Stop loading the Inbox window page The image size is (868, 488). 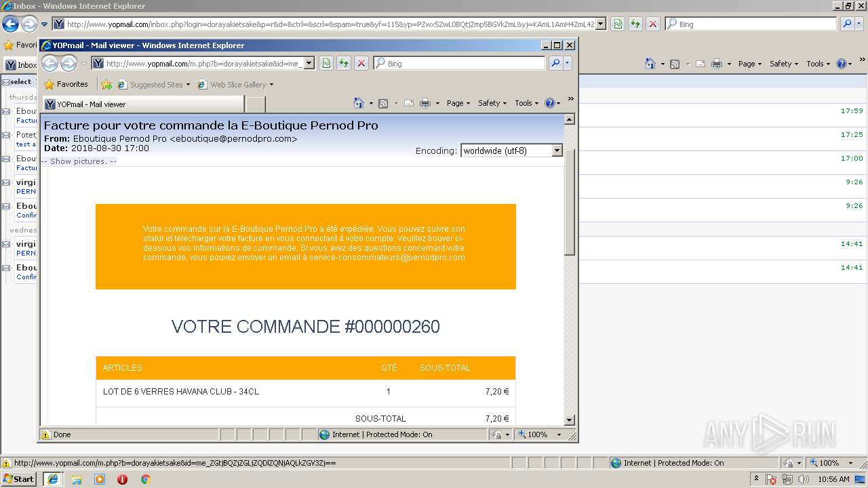pyautogui.click(x=653, y=24)
